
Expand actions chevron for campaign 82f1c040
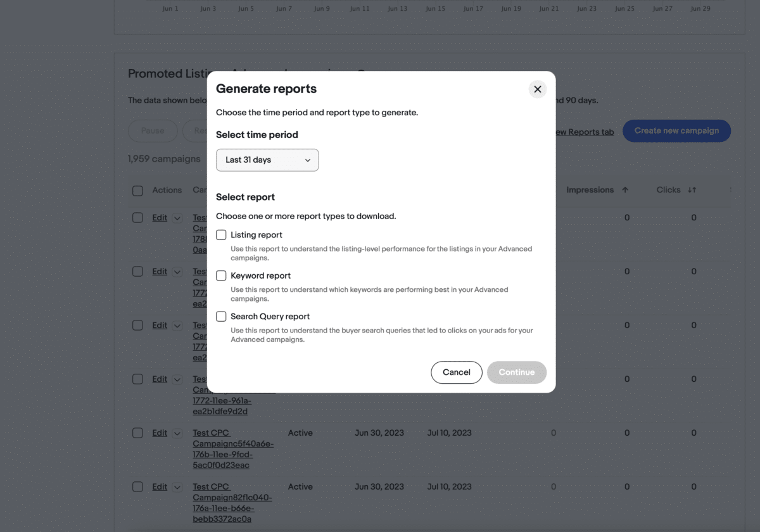tap(177, 487)
